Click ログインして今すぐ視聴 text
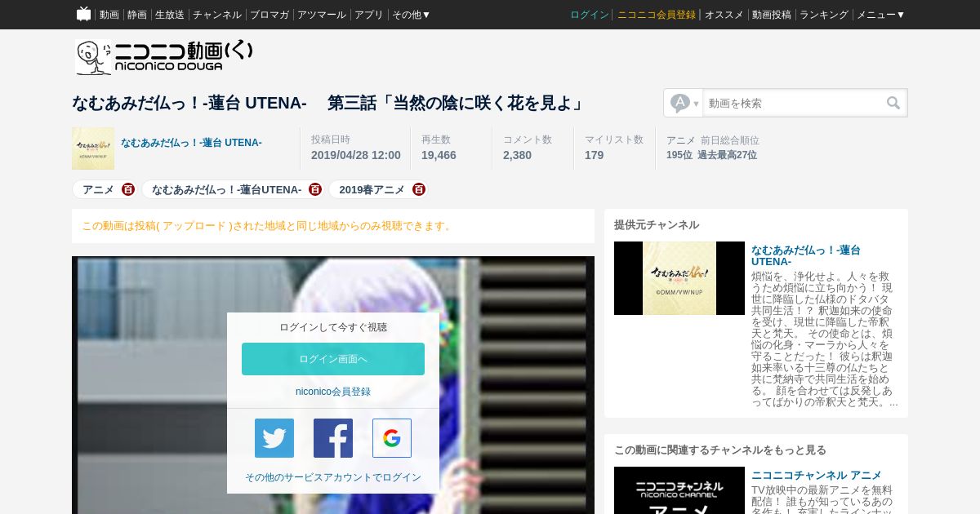 333,327
